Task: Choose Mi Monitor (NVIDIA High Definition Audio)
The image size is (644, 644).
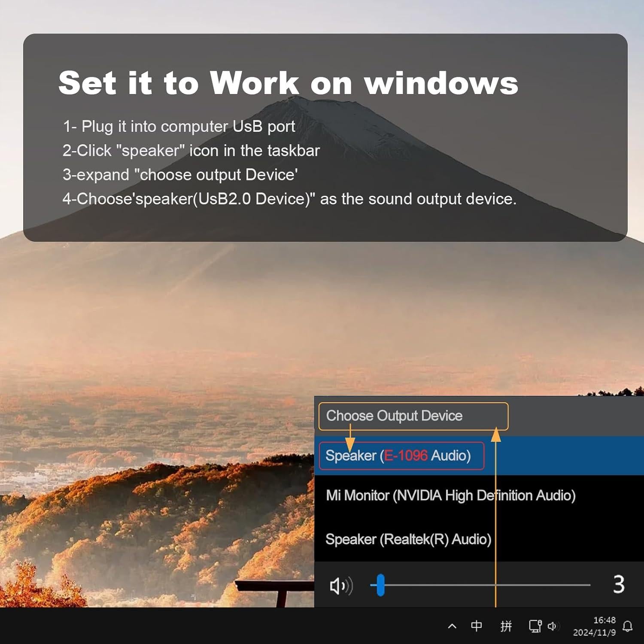Action: (450, 495)
